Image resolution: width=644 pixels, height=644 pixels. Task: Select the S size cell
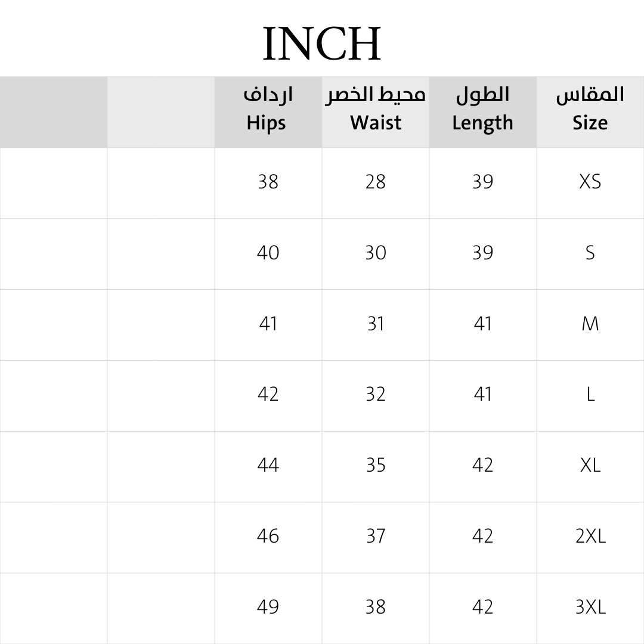(590, 253)
